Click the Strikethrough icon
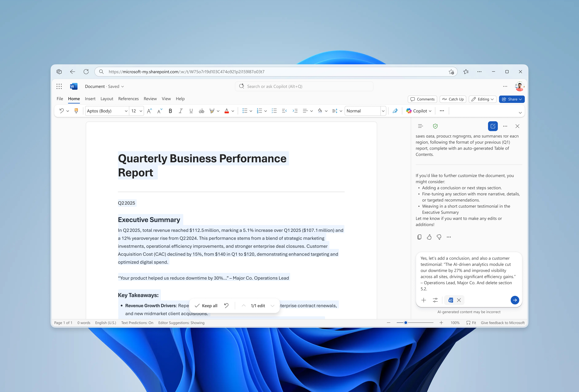The height and width of the screenshot is (392, 579). pos(201,111)
